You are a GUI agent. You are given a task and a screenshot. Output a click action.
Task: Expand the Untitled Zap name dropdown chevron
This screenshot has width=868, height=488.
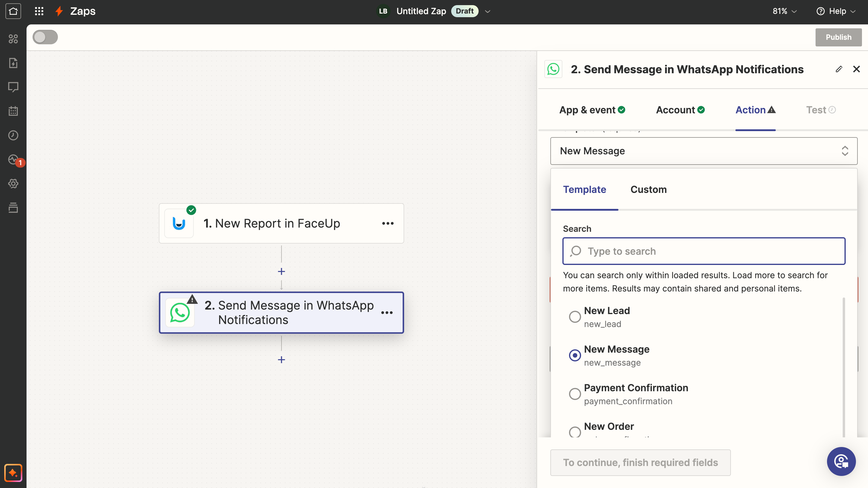pos(488,11)
